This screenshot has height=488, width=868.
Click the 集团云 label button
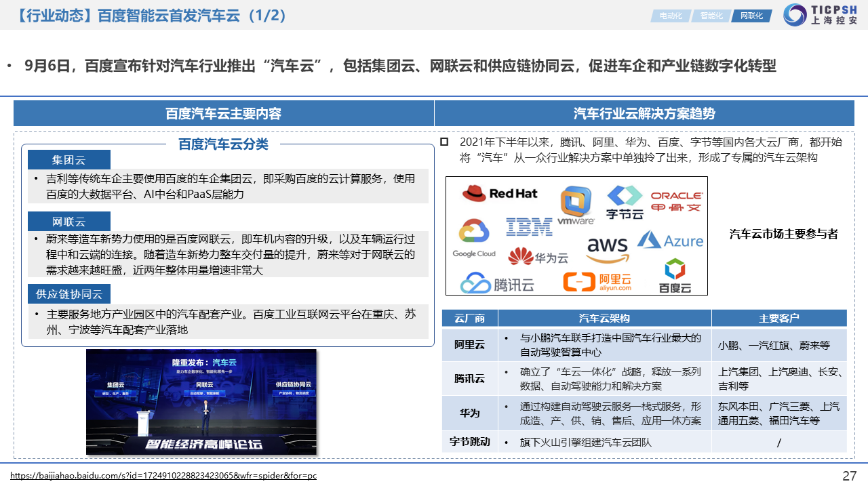click(68, 160)
